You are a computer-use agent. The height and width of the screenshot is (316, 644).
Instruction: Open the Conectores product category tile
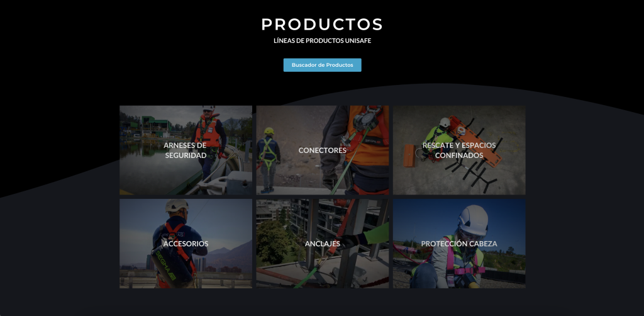coord(323,150)
